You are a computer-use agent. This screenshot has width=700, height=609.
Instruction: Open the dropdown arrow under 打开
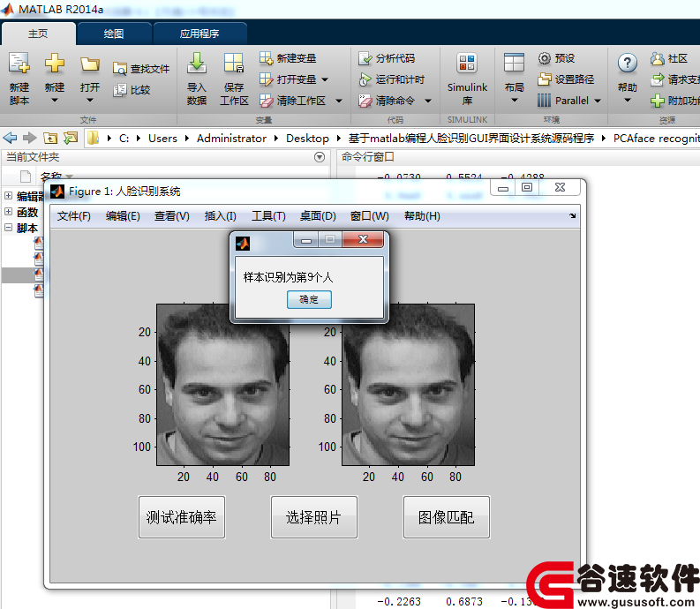coord(90,101)
